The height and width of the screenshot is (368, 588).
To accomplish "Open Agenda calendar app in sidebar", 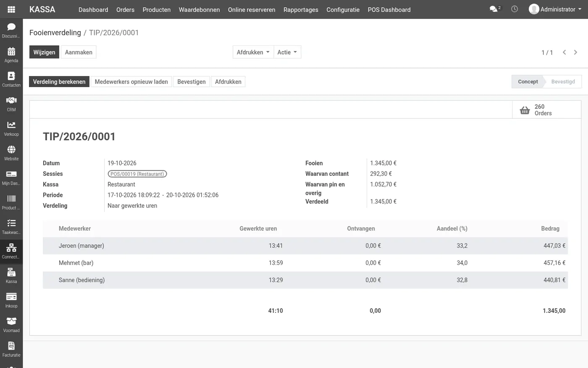I will pos(11,55).
